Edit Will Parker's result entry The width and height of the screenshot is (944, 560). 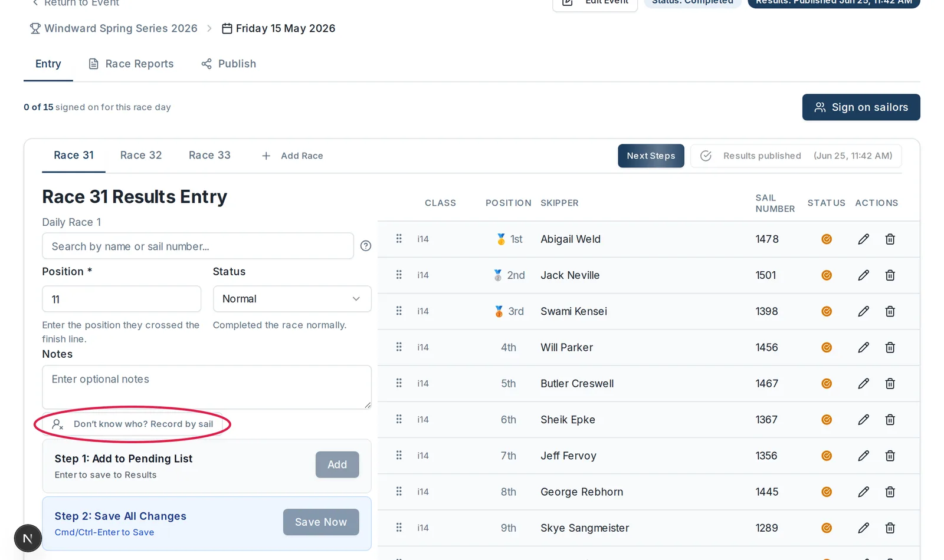tap(863, 347)
